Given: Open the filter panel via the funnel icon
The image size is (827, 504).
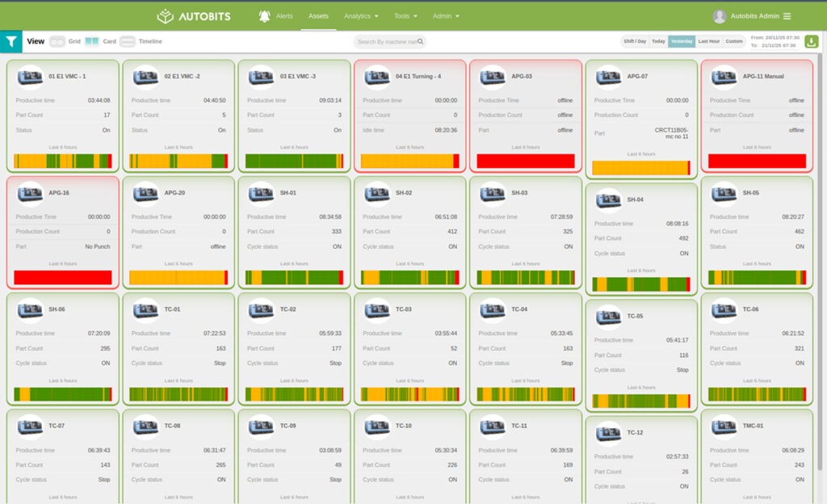Looking at the screenshot, I should [x=11, y=40].
